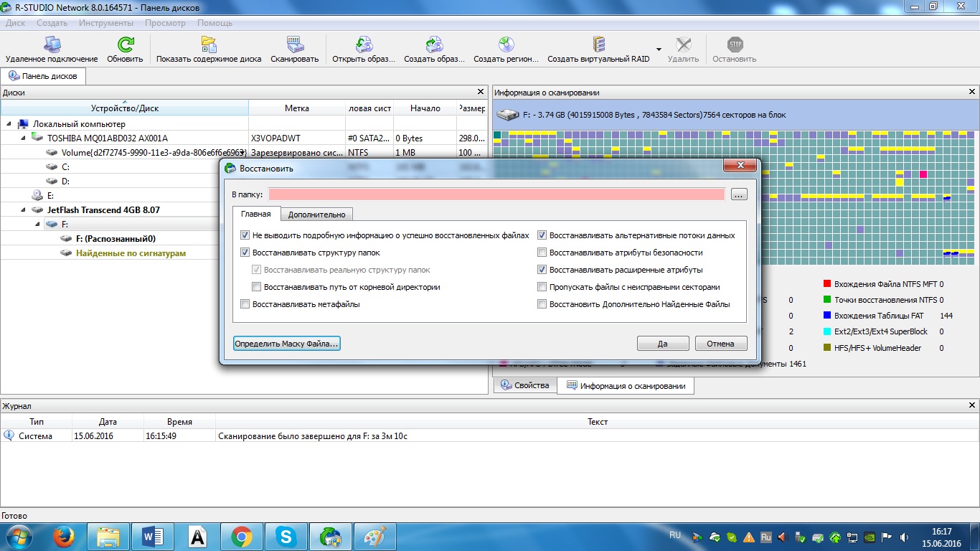The image size is (980, 551).
Task: Enable Восстанавливать атрибуты безопасности checkbox
Action: coord(542,253)
